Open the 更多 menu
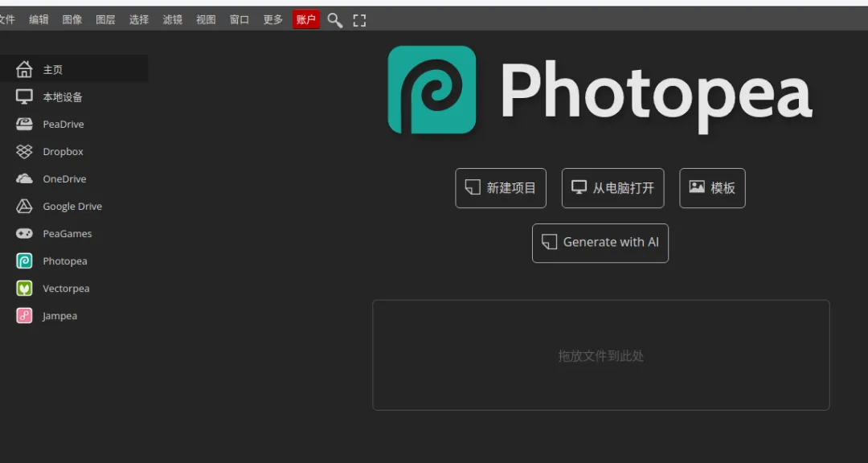 click(273, 20)
